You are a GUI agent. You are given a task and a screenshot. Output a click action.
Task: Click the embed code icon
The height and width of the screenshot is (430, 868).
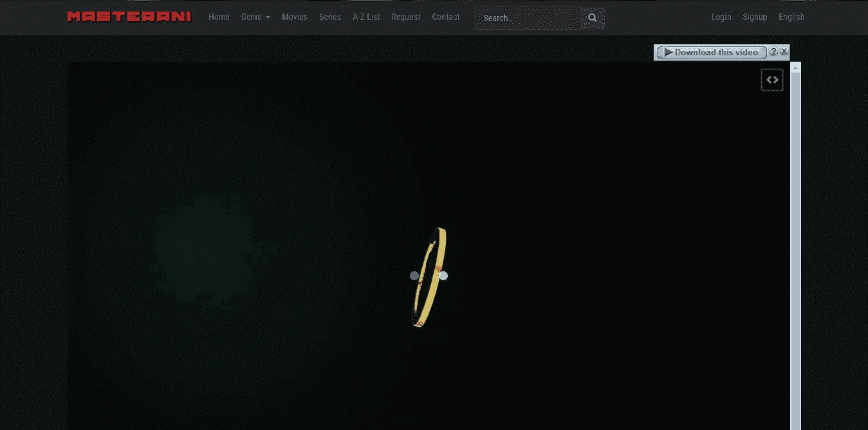click(772, 80)
